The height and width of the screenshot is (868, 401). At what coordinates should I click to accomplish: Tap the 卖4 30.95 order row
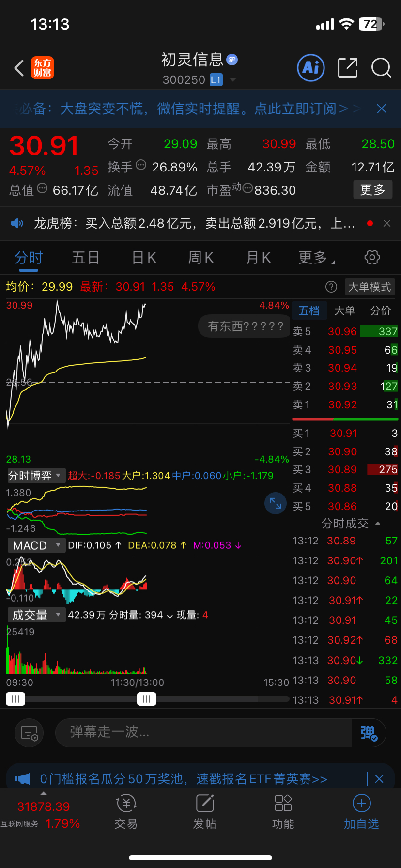345,350
